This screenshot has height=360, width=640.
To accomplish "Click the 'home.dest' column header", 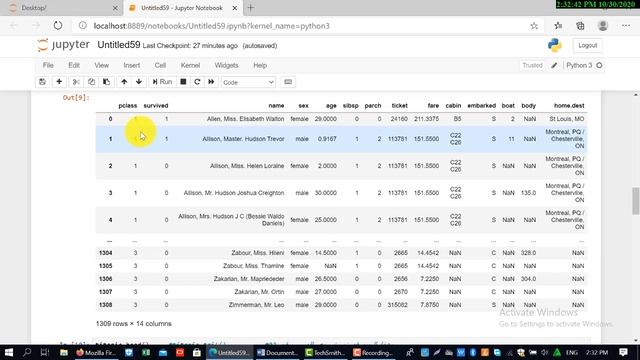I will [569, 106].
